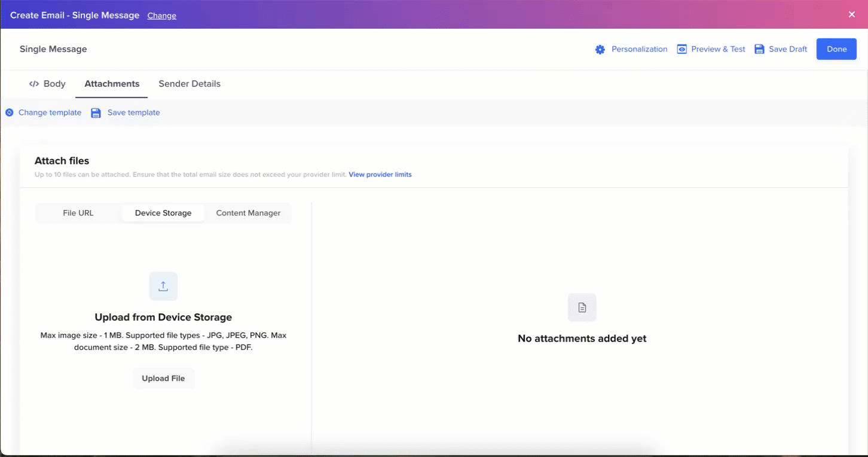Switch to the Content Manager source
This screenshot has width=868, height=457.
point(248,212)
